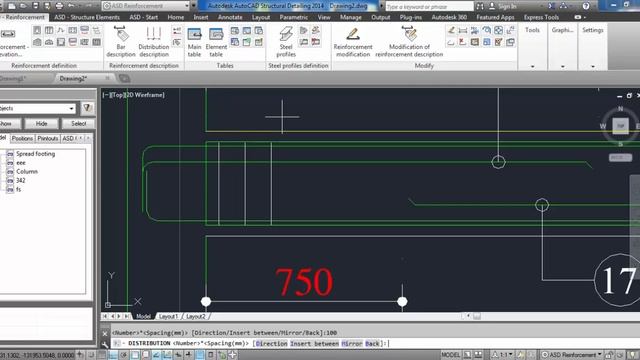Choose the Mirror option in the command line
The image size is (640, 360).
(x=352, y=344)
